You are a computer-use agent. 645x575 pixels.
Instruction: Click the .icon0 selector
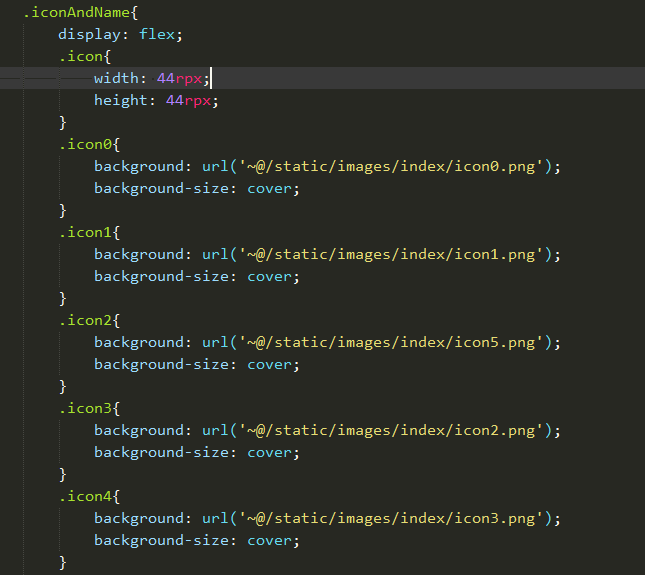point(85,144)
